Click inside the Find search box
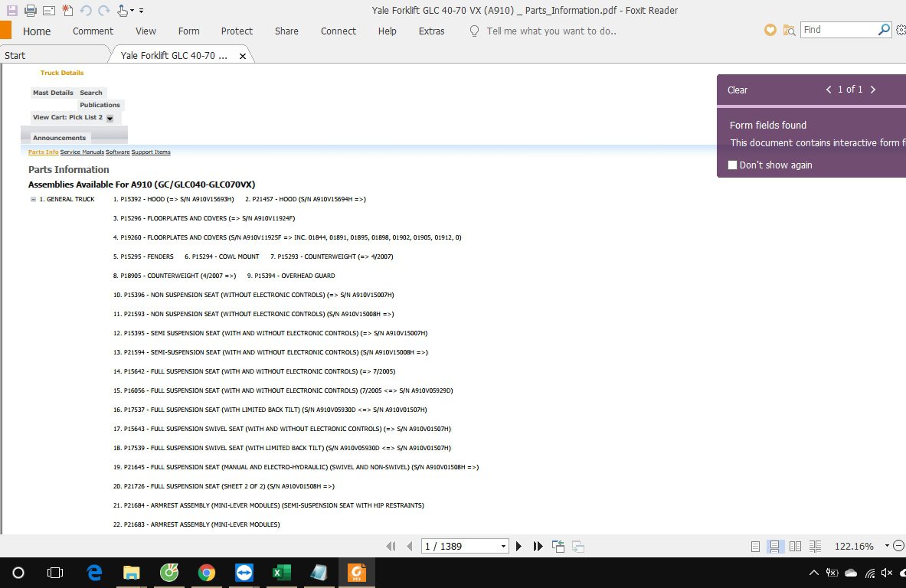The image size is (906, 588). 839,30
